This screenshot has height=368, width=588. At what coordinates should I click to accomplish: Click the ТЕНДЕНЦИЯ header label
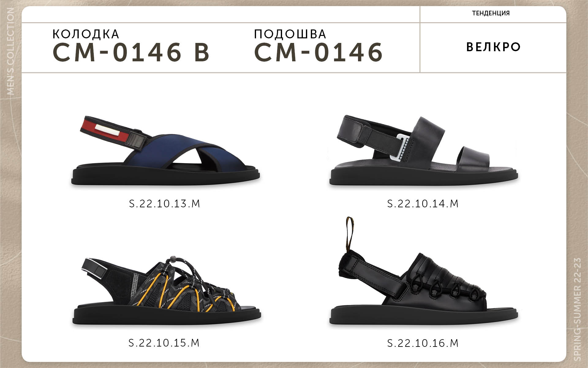[491, 13]
